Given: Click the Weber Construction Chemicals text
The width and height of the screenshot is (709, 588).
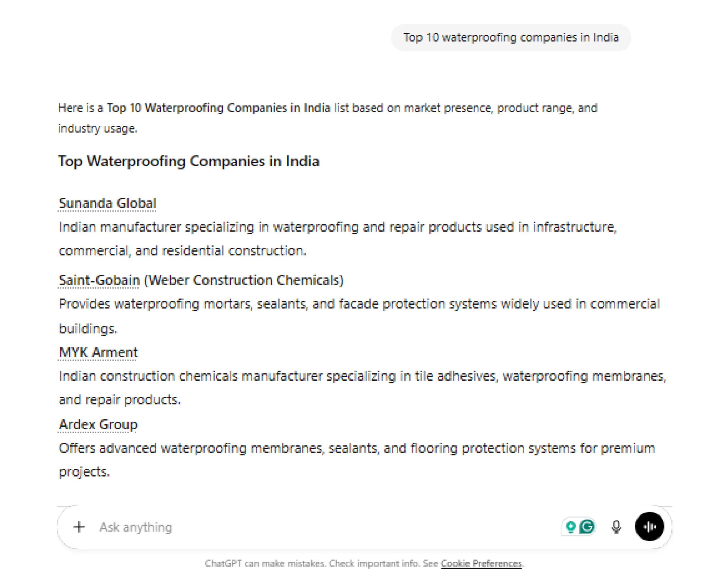Looking at the screenshot, I should [x=244, y=280].
